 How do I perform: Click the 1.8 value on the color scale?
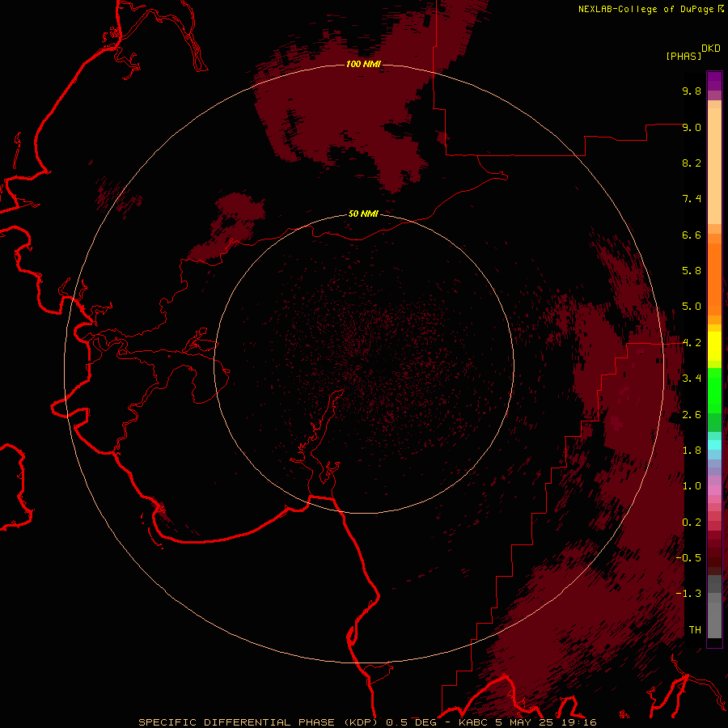[692, 451]
